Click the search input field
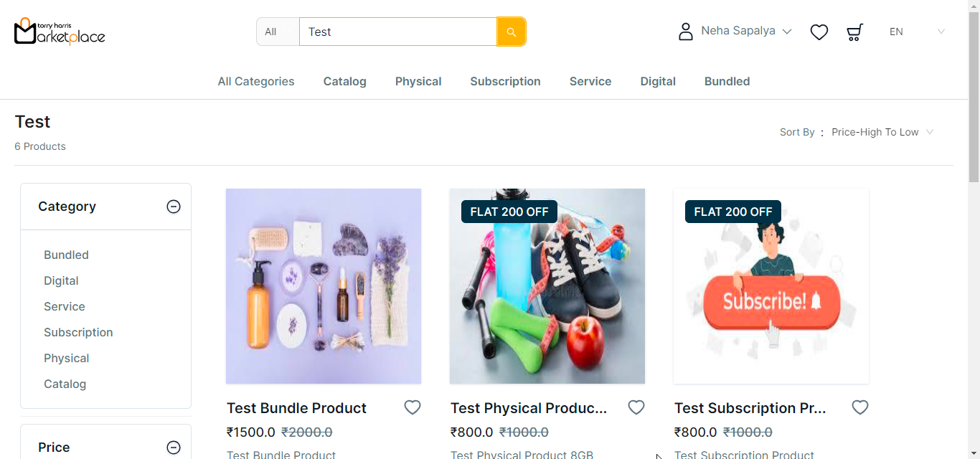The height and width of the screenshot is (459, 980). pyautogui.click(x=397, y=32)
